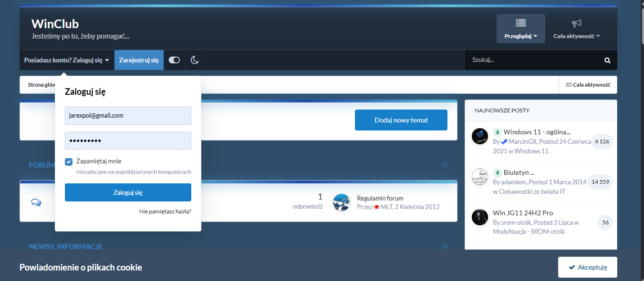Open the Posiadasz konto? Zaloguj się dropdown
Viewport: 644px width, 281px height.
(x=67, y=60)
